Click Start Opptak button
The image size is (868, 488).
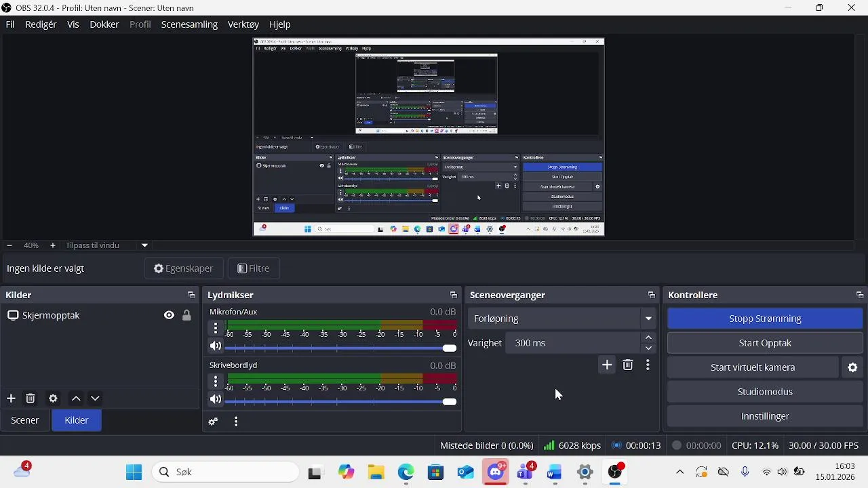765,343
